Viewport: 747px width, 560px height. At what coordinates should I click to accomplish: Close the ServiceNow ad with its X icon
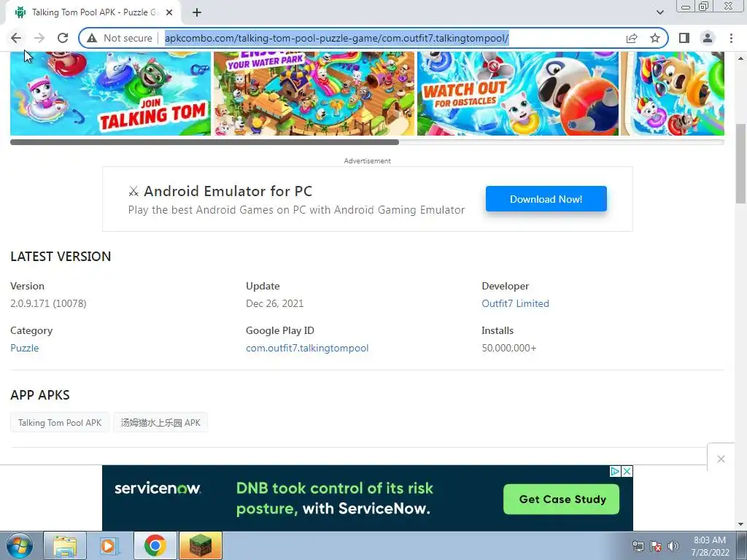point(627,472)
